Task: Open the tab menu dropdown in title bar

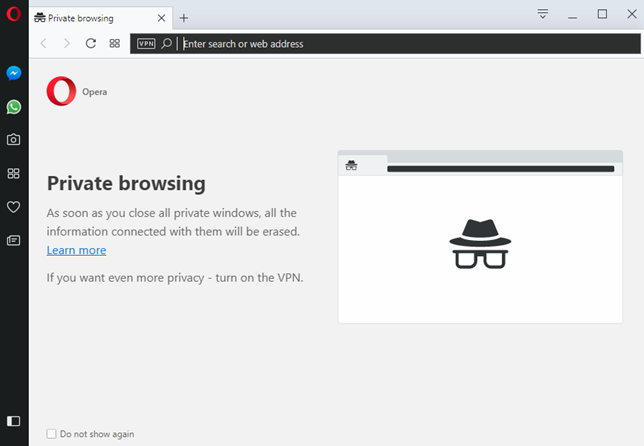Action: [x=543, y=14]
